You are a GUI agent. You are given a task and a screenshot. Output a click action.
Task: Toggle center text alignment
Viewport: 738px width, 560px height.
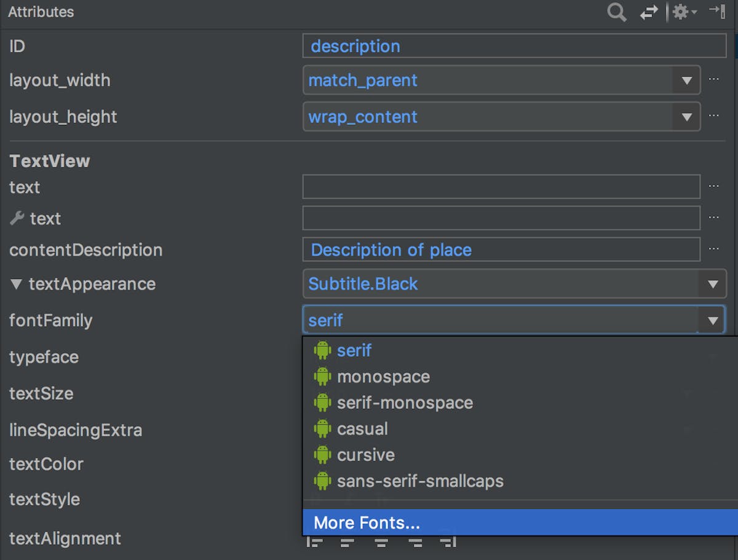point(381,543)
